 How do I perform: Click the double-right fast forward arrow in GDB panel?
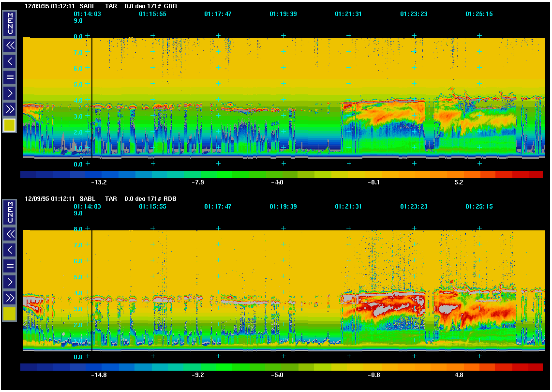pyautogui.click(x=10, y=108)
